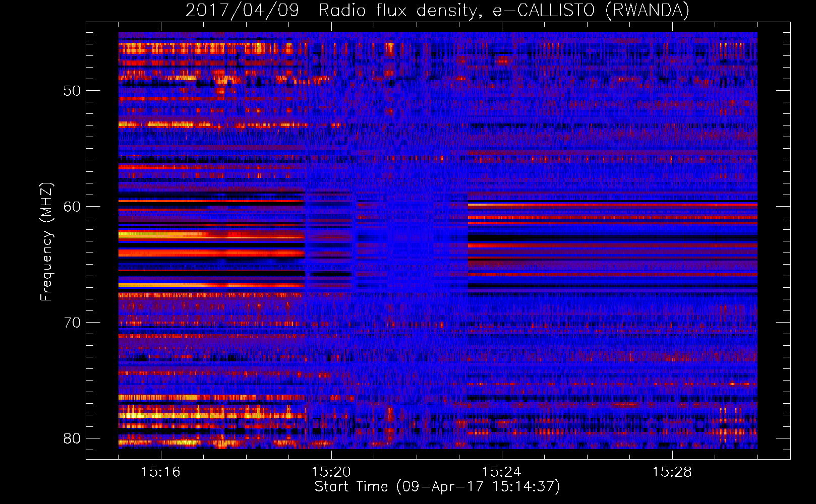
Task: Click the plot title mentioning e-CALLISTO (RWANDA)
Action: click(437, 10)
